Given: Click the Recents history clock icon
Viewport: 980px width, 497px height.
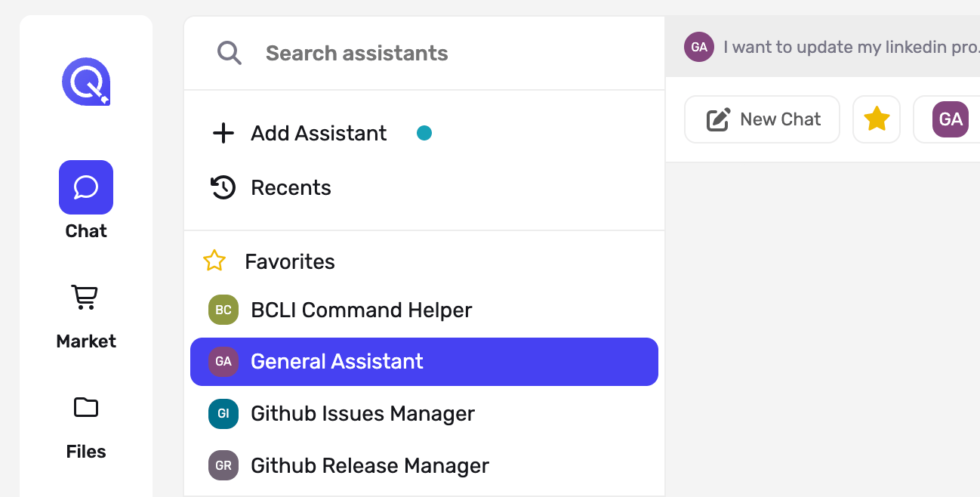Looking at the screenshot, I should 223,187.
